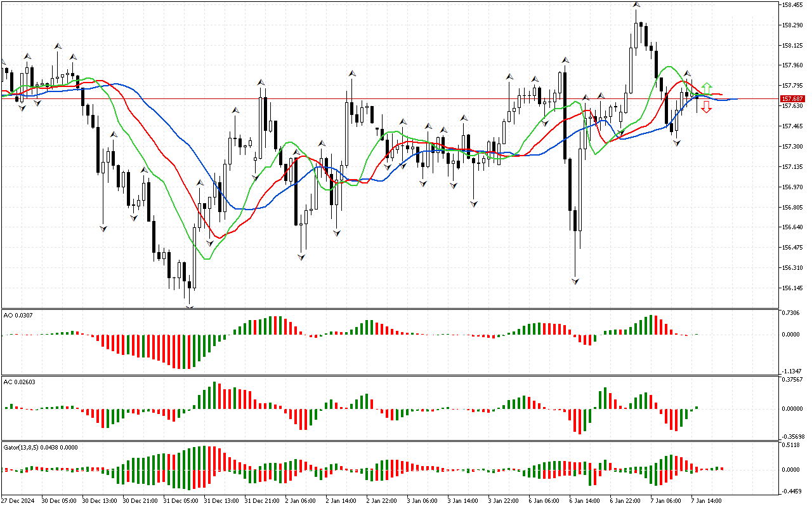Click the 156.145 price axis label
Viewport: 812px width, 508px height.
(792, 288)
